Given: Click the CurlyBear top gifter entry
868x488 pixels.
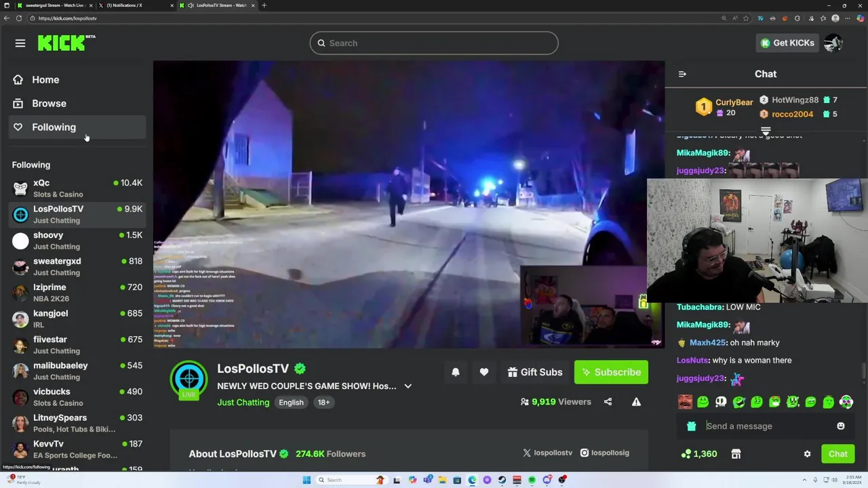Looking at the screenshot, I should 724,107.
